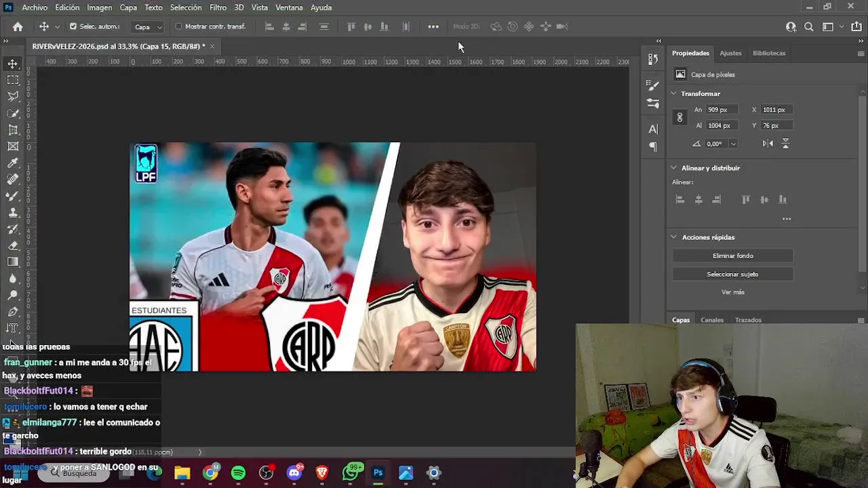Click the height (Al) input field
The image size is (868, 488).
722,125
